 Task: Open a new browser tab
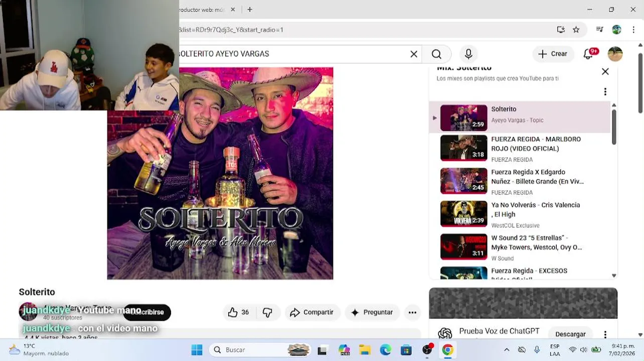pos(250,10)
